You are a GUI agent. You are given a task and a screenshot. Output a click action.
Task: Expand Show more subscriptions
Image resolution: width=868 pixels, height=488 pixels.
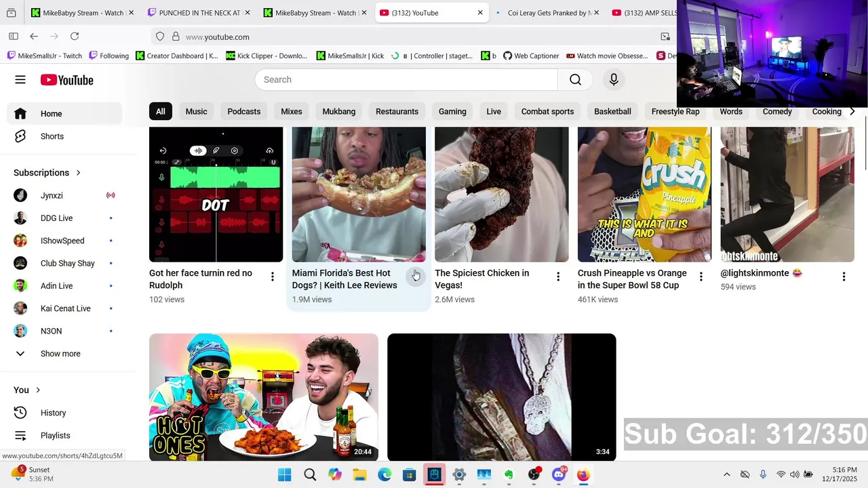[x=64, y=354]
